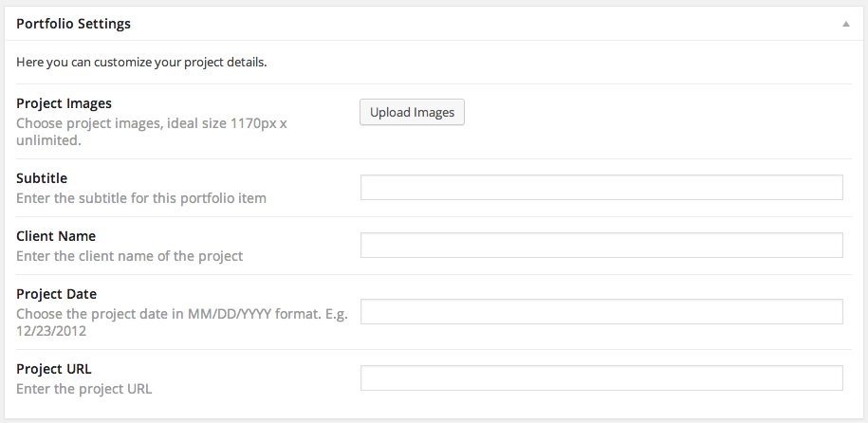Click the example date 12/23/2012 text
868x423 pixels.
[x=51, y=331]
